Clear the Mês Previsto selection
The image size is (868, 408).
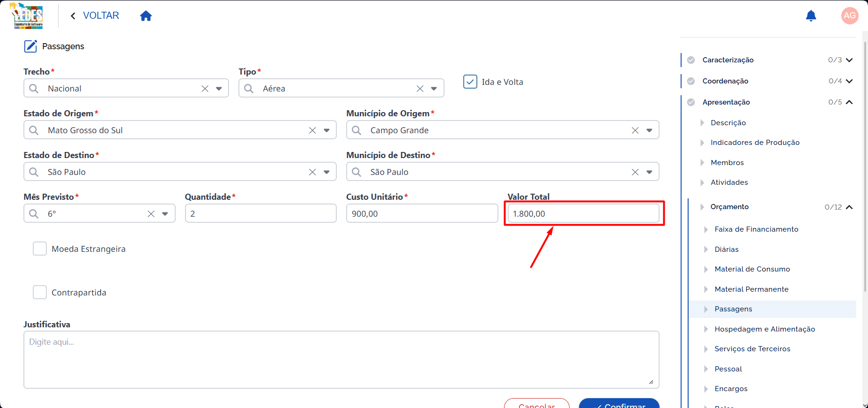151,214
